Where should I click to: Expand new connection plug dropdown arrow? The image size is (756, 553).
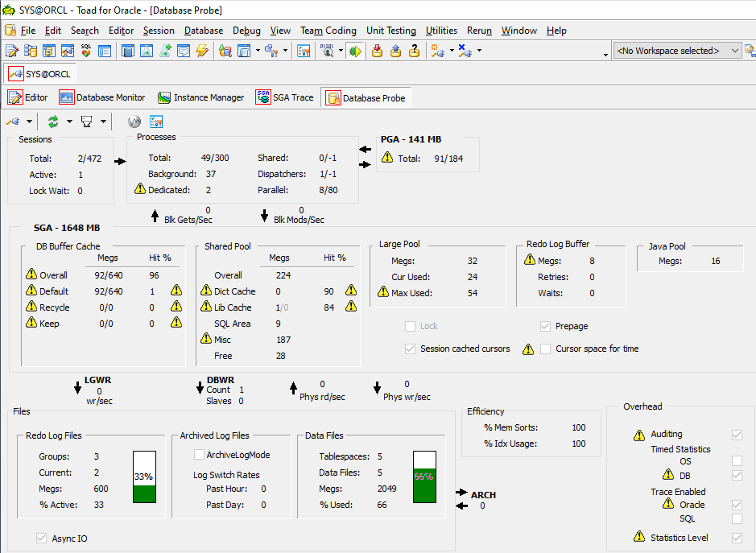[452, 50]
